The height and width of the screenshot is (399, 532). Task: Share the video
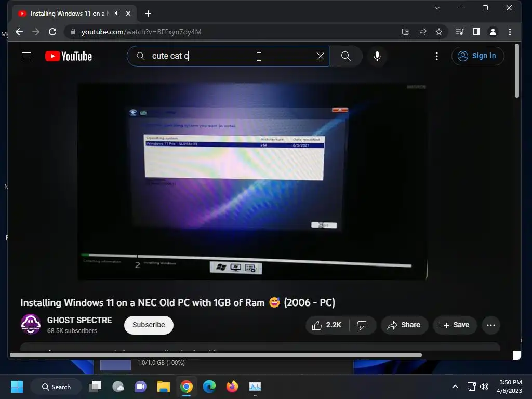(404, 325)
